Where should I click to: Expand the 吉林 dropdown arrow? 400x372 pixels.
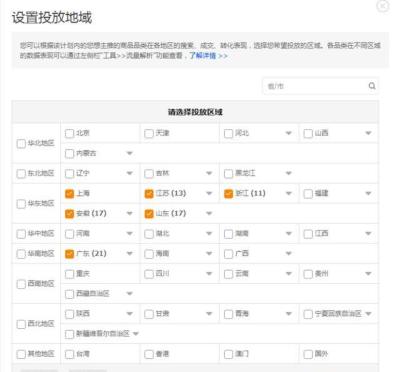[209, 173]
